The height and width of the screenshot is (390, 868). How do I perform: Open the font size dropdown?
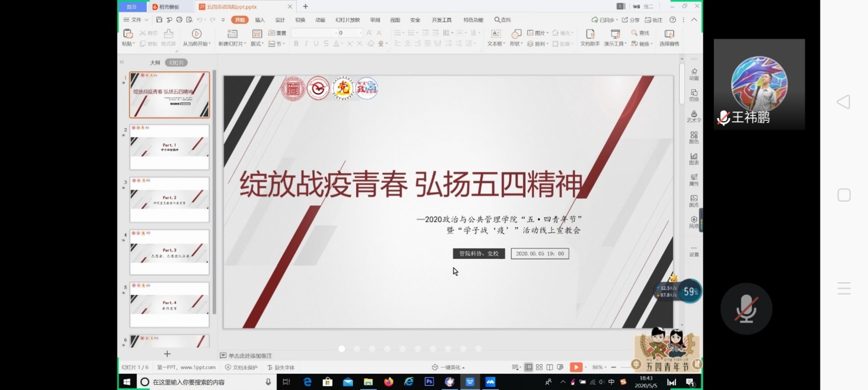pyautogui.click(x=361, y=33)
